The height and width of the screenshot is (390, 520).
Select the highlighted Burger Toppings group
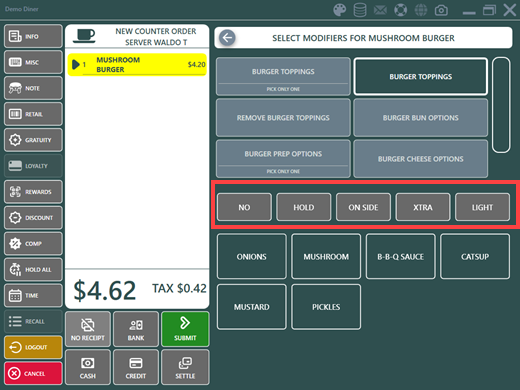[x=421, y=77]
